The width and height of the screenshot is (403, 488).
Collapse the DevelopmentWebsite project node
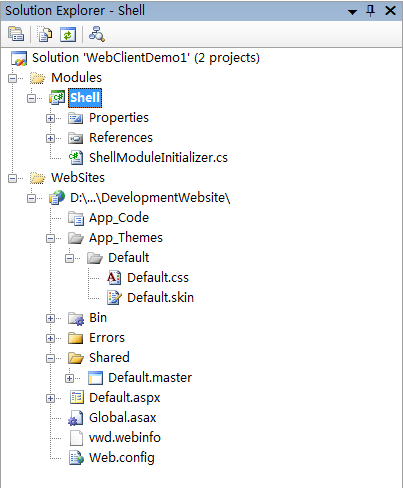click(32, 199)
